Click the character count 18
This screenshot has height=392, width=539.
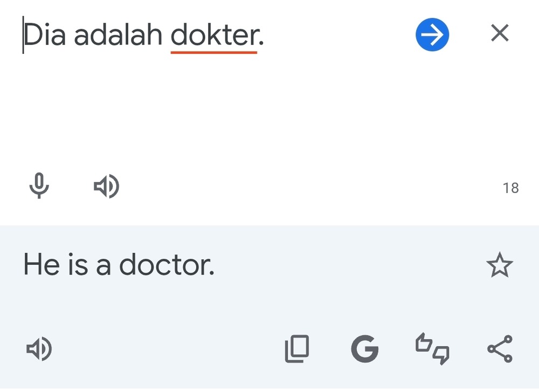point(510,188)
